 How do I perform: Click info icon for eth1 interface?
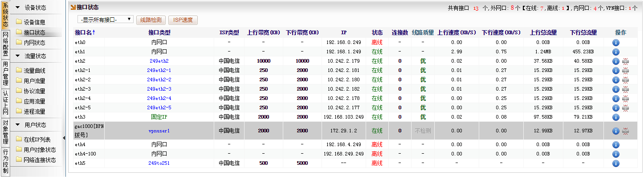[616, 52]
